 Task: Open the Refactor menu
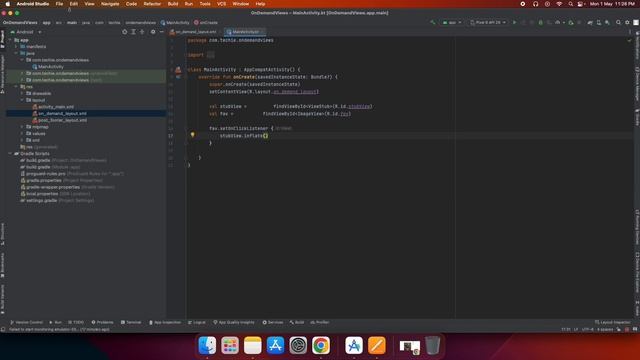click(152, 4)
